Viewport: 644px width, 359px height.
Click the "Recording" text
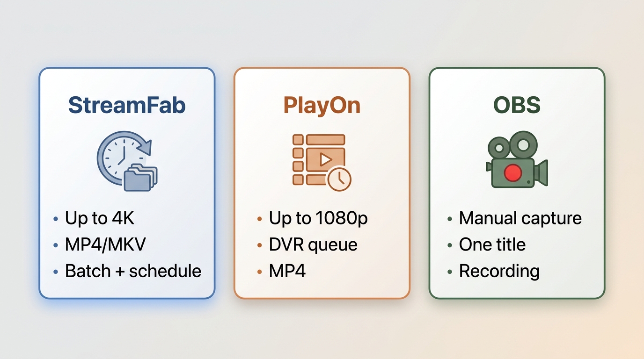pyautogui.click(x=499, y=271)
